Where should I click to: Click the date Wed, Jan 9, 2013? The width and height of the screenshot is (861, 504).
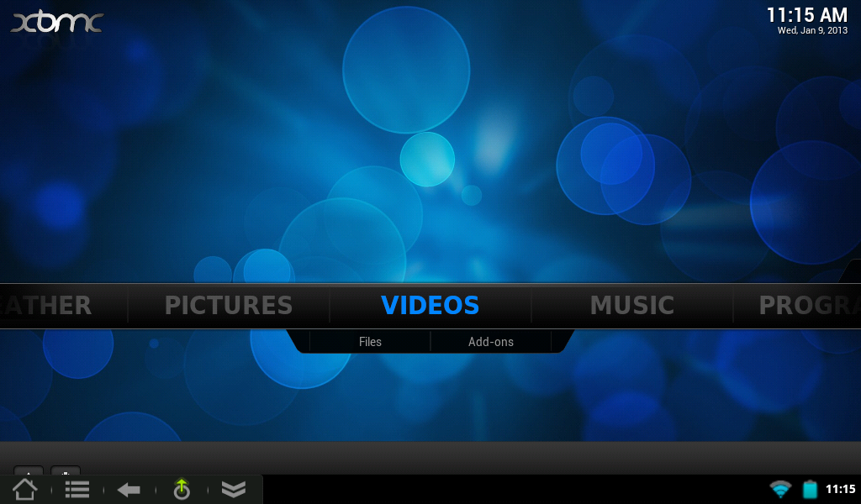pos(811,30)
